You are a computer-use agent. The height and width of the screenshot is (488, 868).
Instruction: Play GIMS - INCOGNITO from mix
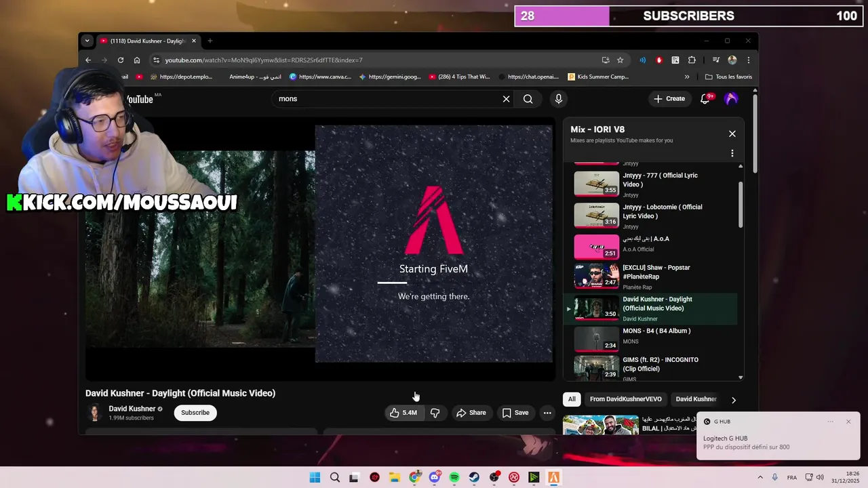click(x=651, y=368)
